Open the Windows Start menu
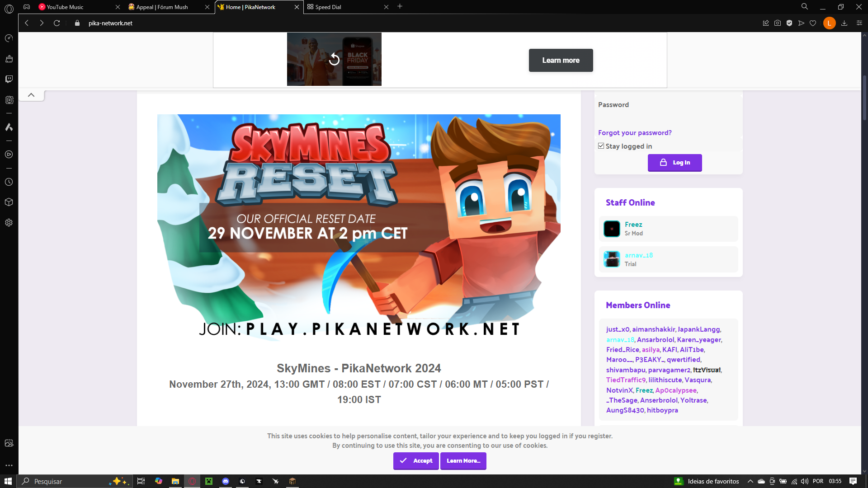The width and height of the screenshot is (868, 488). point(8,481)
